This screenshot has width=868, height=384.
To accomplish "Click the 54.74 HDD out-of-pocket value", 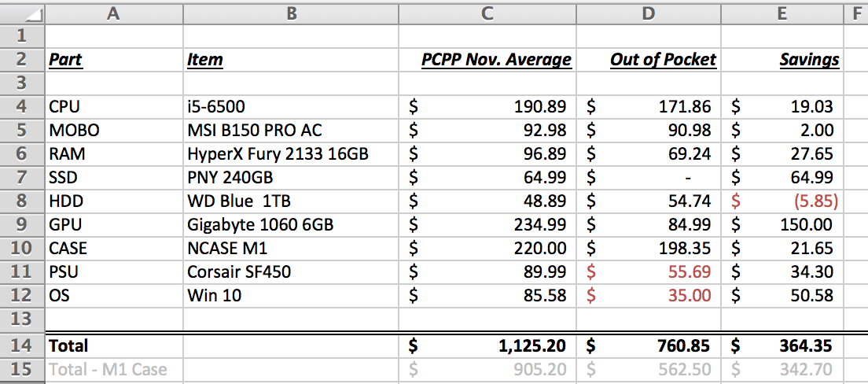I will pyautogui.click(x=690, y=201).
